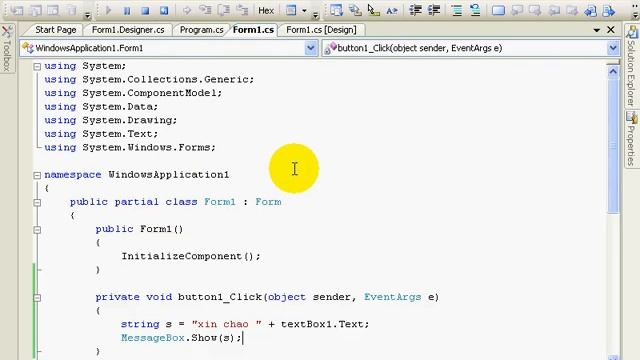Toggle Hex display mode
Screen dimensions: 640x360
(x=266, y=11)
